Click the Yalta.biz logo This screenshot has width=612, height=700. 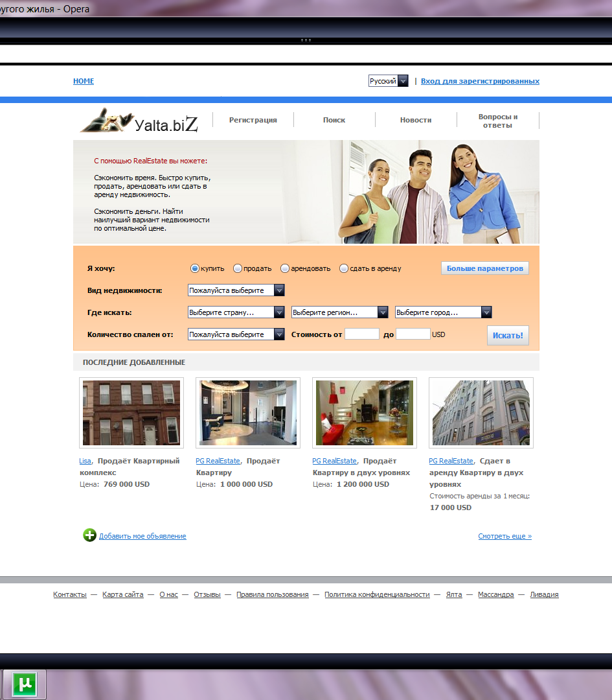point(139,121)
